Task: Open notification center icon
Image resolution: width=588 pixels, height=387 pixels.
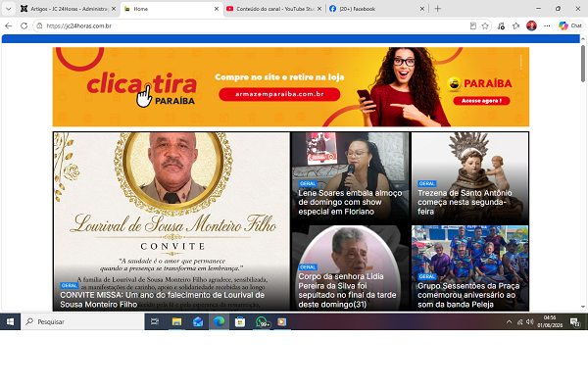Action: pyautogui.click(x=574, y=321)
